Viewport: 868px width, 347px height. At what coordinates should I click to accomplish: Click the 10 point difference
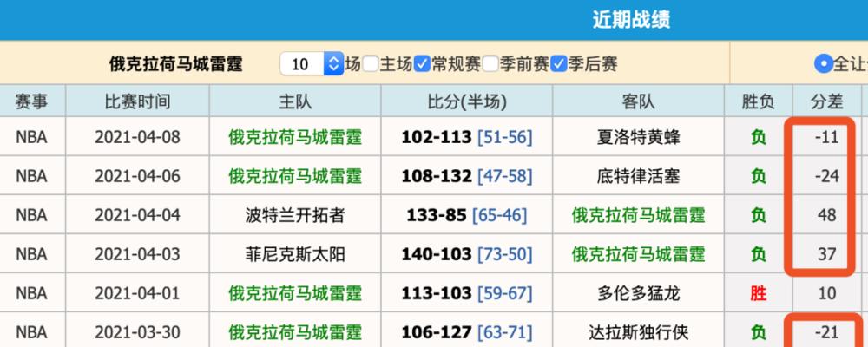827,293
